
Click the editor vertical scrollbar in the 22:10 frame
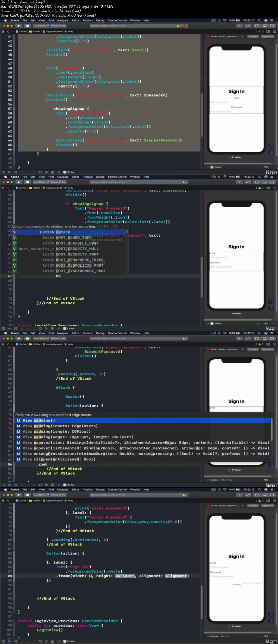202,115
